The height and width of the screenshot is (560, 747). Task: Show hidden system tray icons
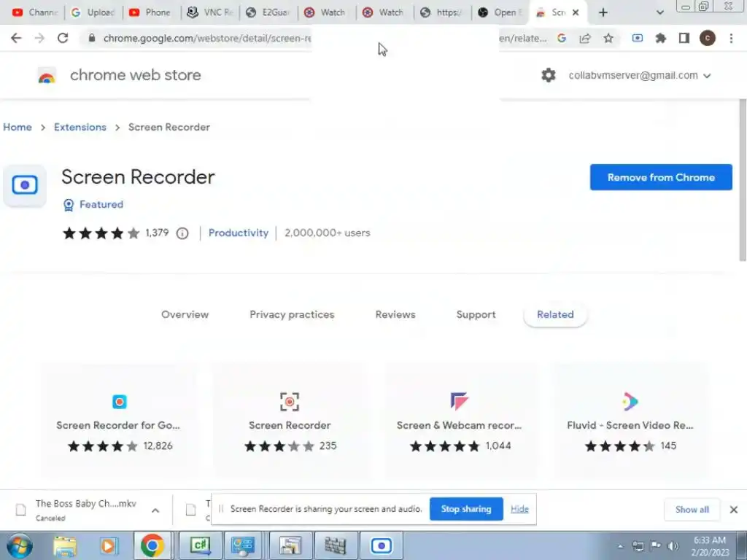click(620, 546)
